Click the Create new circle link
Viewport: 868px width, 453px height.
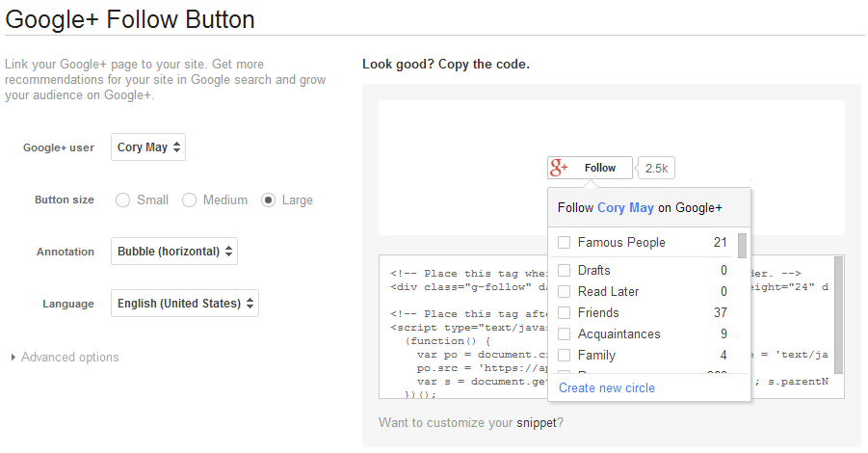click(x=607, y=388)
